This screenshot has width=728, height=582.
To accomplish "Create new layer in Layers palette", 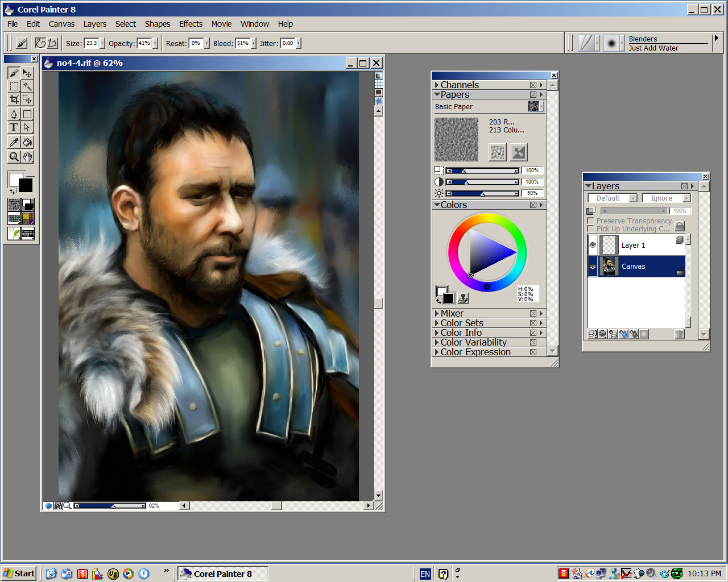I will coord(614,334).
